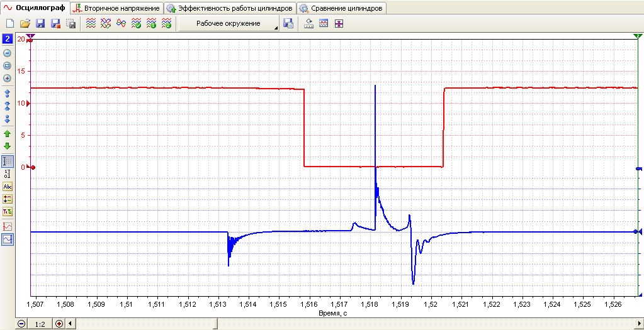Image resolution: width=644 pixels, height=330 pixels.
Task: Click the ruler reset icon in toolbar
Action: coord(308,23)
